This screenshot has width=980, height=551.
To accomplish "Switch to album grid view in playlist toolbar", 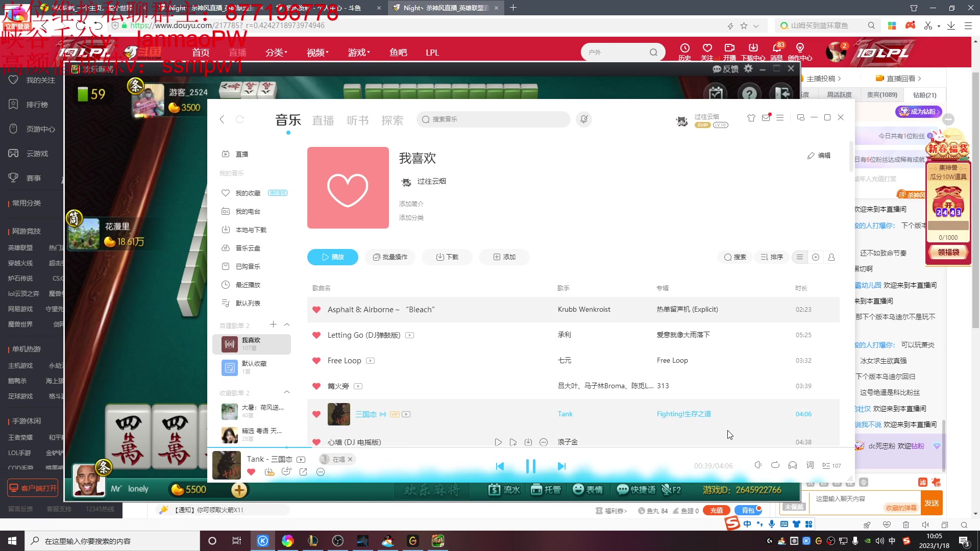I will click(815, 257).
